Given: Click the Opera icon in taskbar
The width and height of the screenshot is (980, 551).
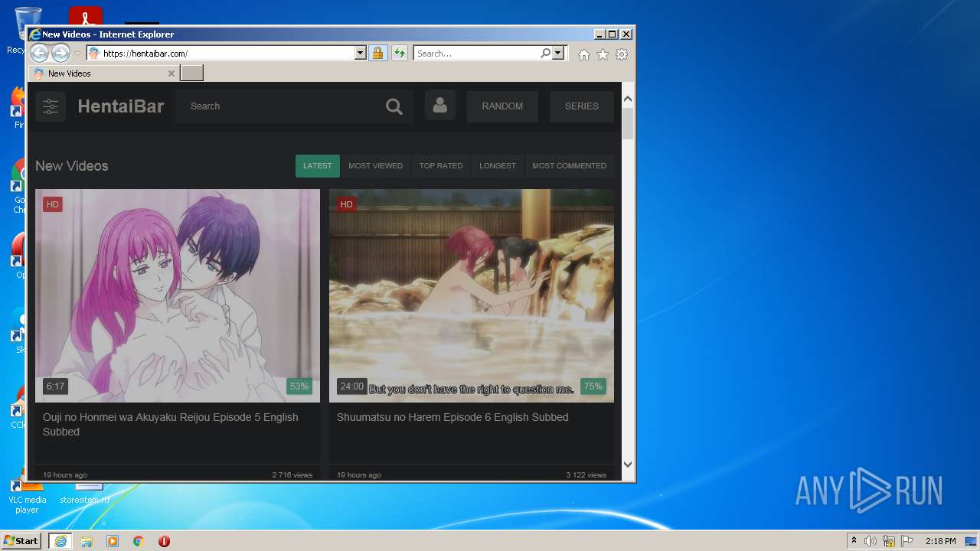Looking at the screenshot, I should (164, 541).
